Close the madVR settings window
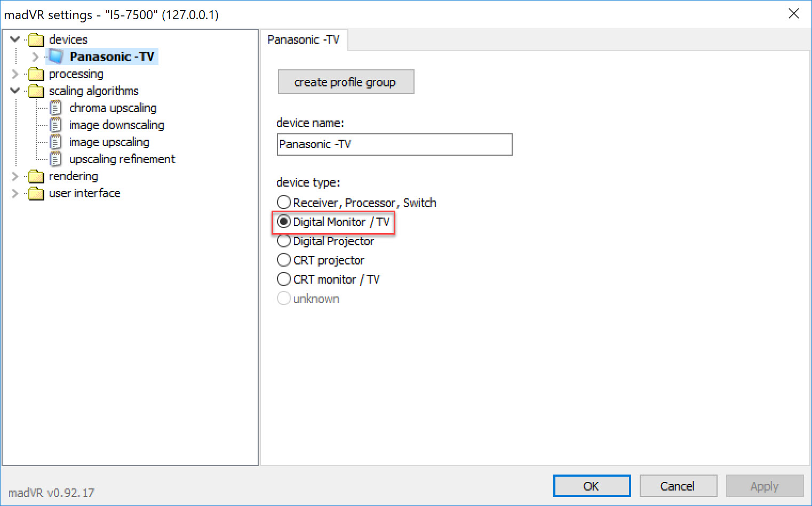812x506 pixels. point(794,14)
